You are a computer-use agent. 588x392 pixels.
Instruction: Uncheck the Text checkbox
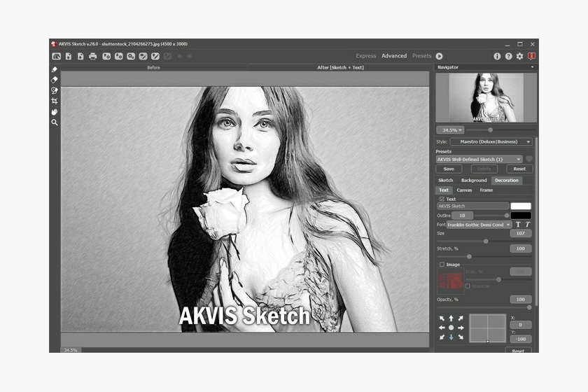click(x=442, y=199)
